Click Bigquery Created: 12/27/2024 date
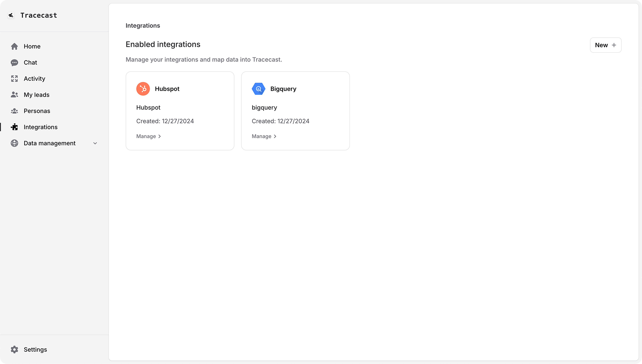 (x=280, y=121)
